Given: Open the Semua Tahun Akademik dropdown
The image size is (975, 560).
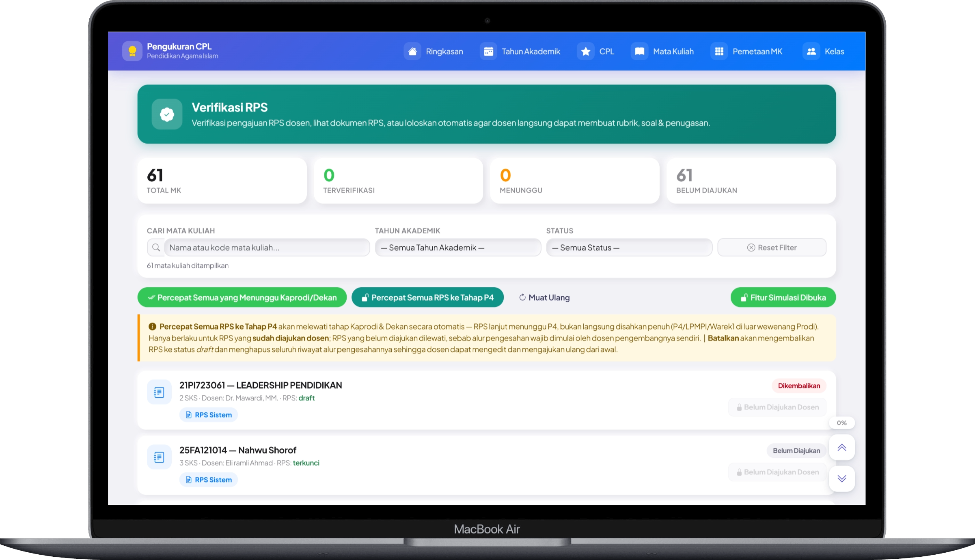Looking at the screenshot, I should click(x=458, y=248).
